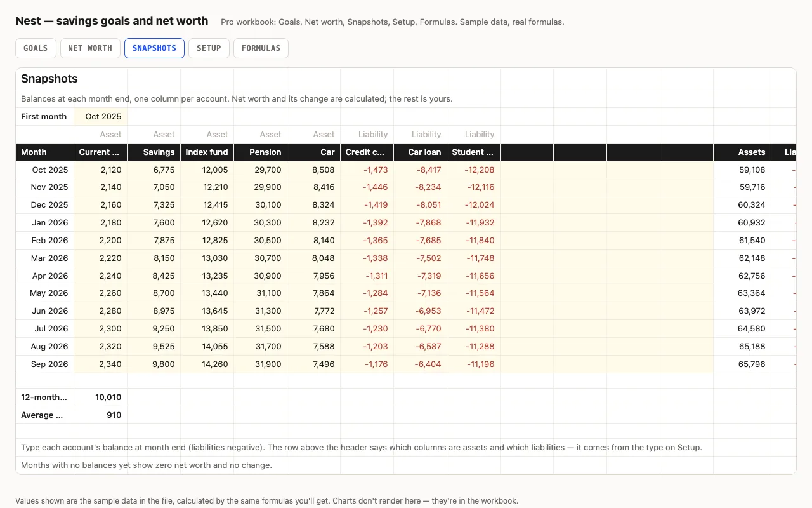Click the Month column header
The image size is (812, 508).
point(45,152)
